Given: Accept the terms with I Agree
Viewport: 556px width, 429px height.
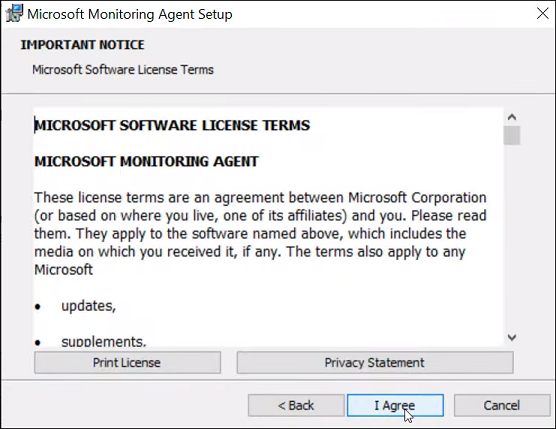Looking at the screenshot, I should point(395,405).
